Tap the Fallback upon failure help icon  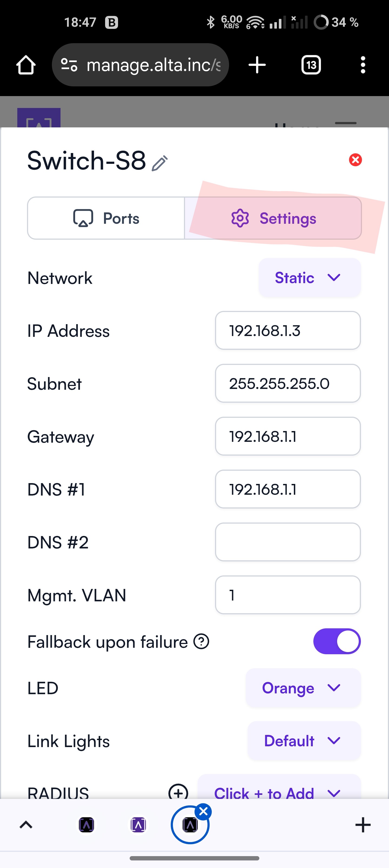(x=202, y=641)
